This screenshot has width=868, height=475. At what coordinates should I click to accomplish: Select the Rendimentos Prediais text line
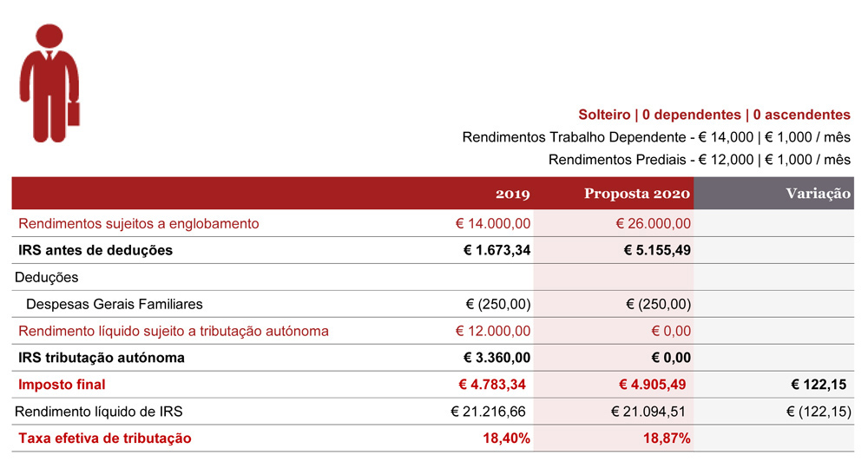tap(699, 160)
